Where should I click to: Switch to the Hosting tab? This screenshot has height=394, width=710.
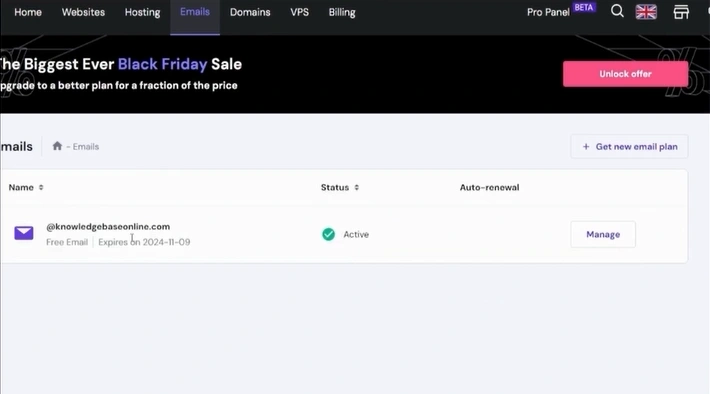(x=143, y=13)
